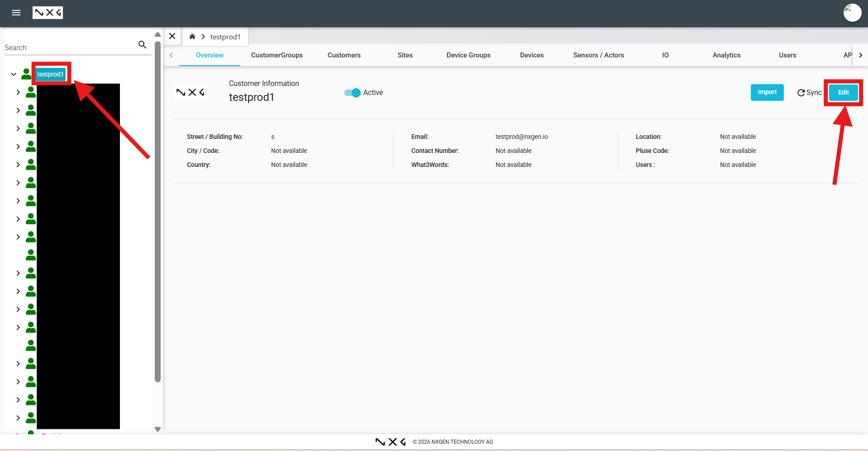The height and width of the screenshot is (451, 868).
Task: Collapse the testprod1 tree node
Action: click(x=14, y=74)
